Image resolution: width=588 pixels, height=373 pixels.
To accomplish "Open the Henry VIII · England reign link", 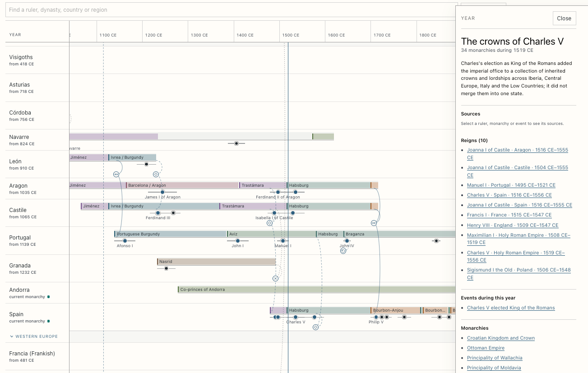I will click(513, 225).
